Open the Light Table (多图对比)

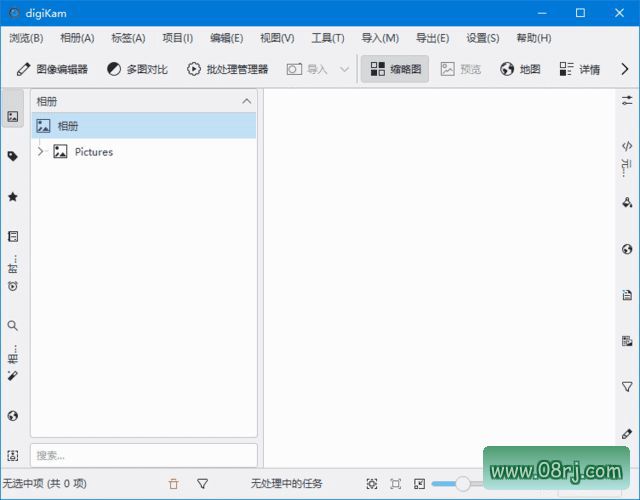click(137, 69)
